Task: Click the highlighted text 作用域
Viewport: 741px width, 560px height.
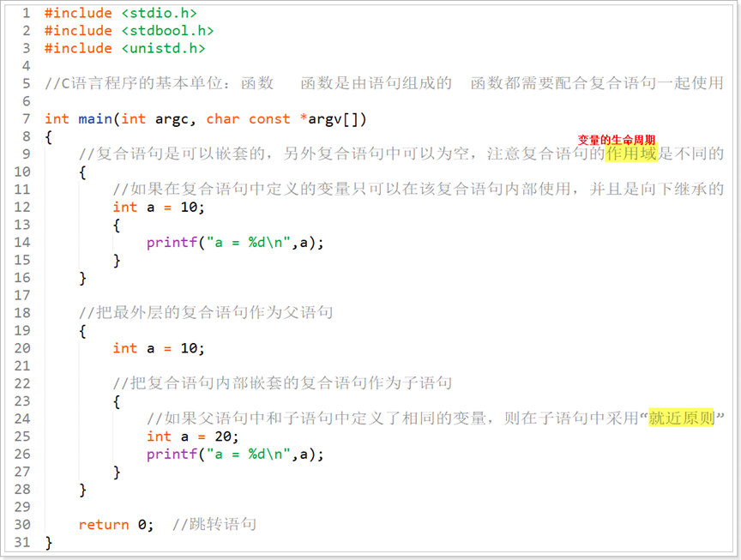Action: (x=631, y=154)
